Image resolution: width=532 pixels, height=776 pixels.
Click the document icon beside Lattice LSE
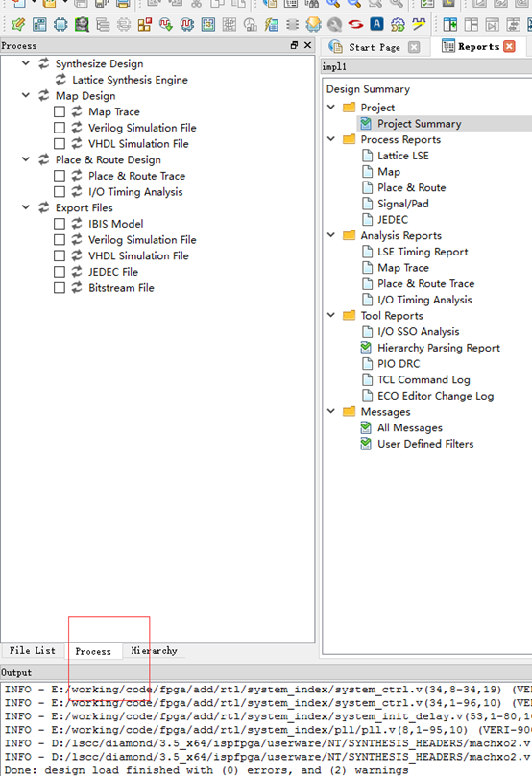pos(367,156)
